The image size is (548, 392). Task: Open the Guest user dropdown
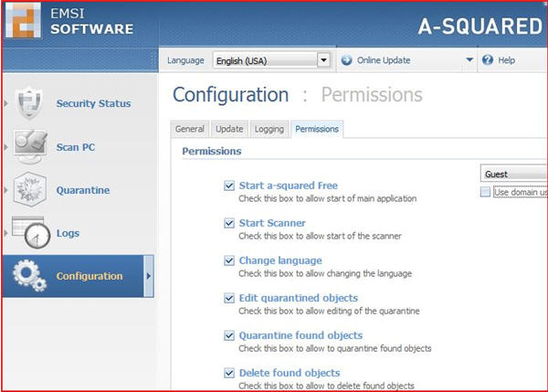(512, 174)
